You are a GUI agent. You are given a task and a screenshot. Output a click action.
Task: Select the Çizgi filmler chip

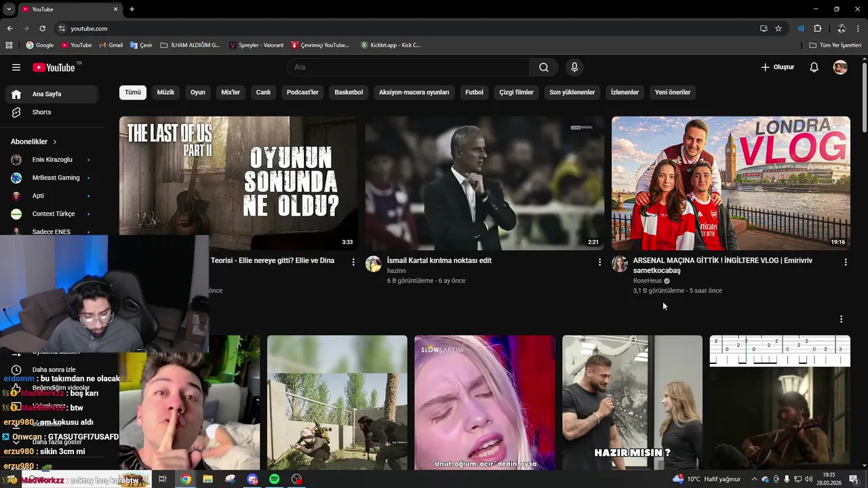(517, 92)
